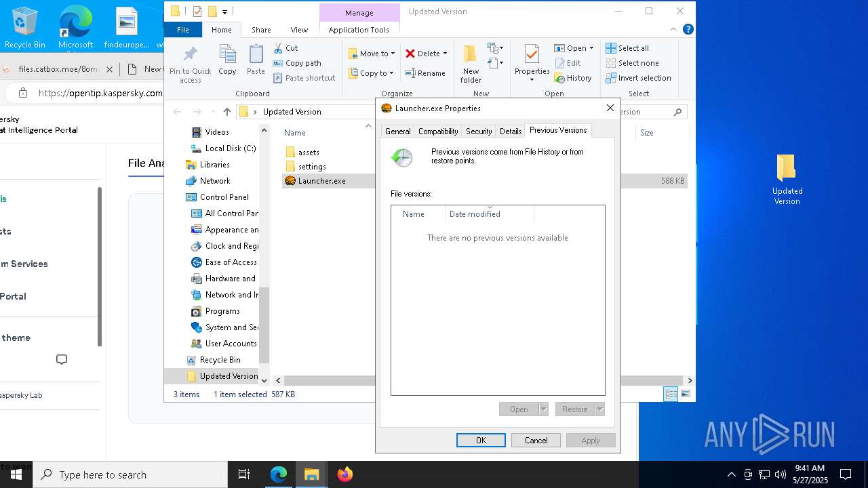Close the files.catbox.moe browser tab
Screen dimensions: 868x488
tap(110, 69)
